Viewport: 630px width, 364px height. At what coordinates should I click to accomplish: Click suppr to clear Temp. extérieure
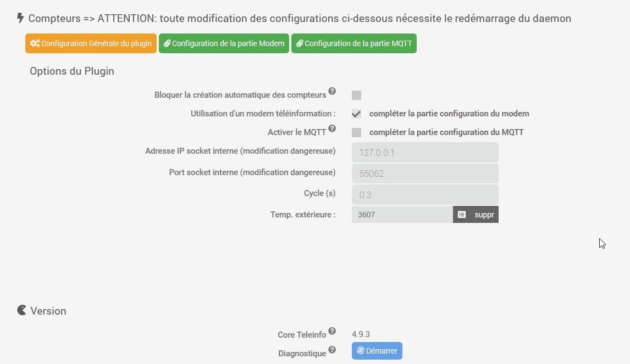[x=484, y=215]
